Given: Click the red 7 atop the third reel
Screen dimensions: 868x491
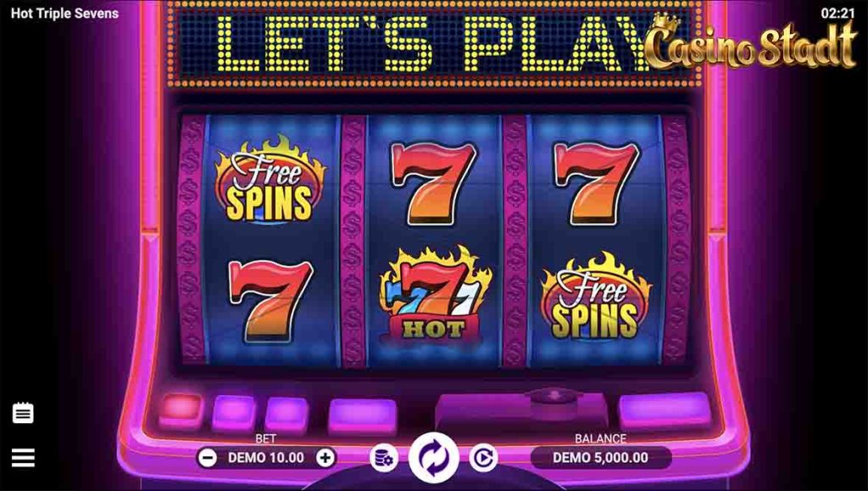Looking at the screenshot, I should [x=597, y=182].
